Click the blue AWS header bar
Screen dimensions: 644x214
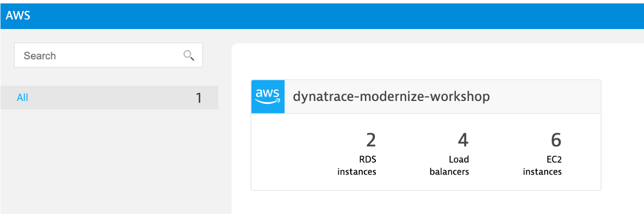coord(322,16)
